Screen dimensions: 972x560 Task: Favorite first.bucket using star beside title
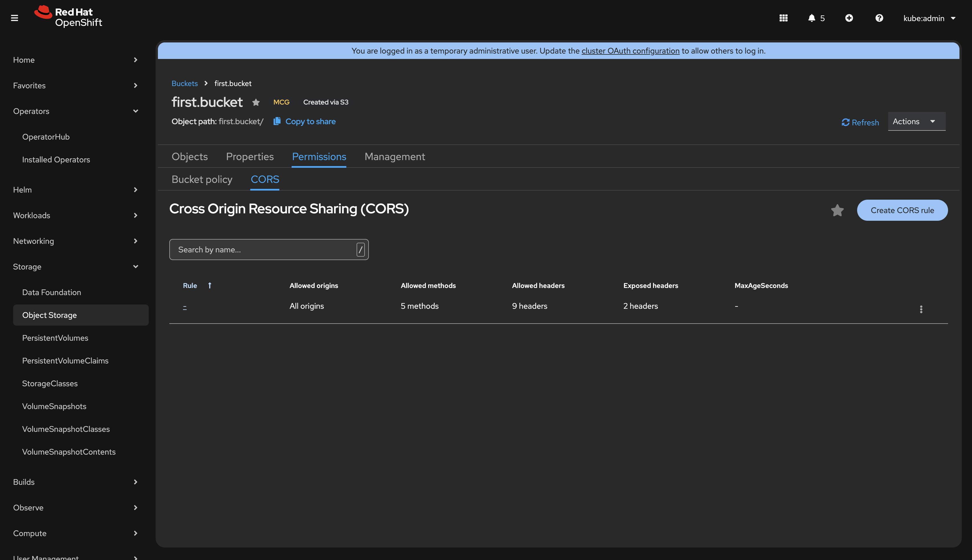pos(256,102)
